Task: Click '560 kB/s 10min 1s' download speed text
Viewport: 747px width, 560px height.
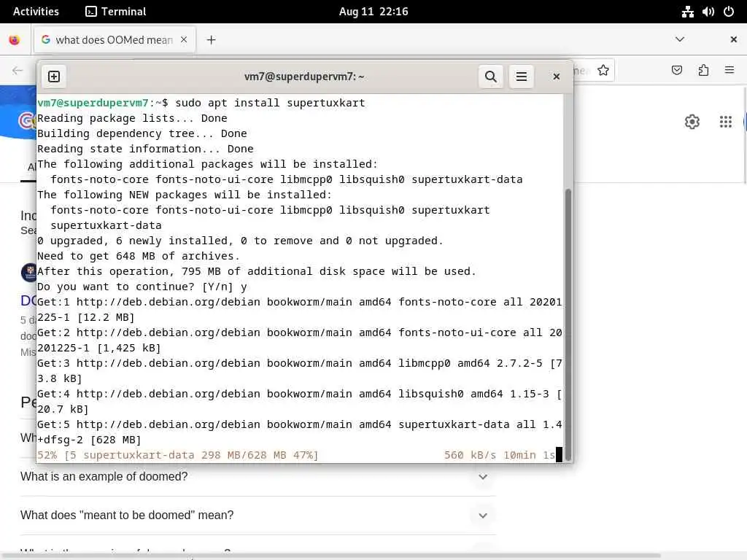Action: pos(499,455)
